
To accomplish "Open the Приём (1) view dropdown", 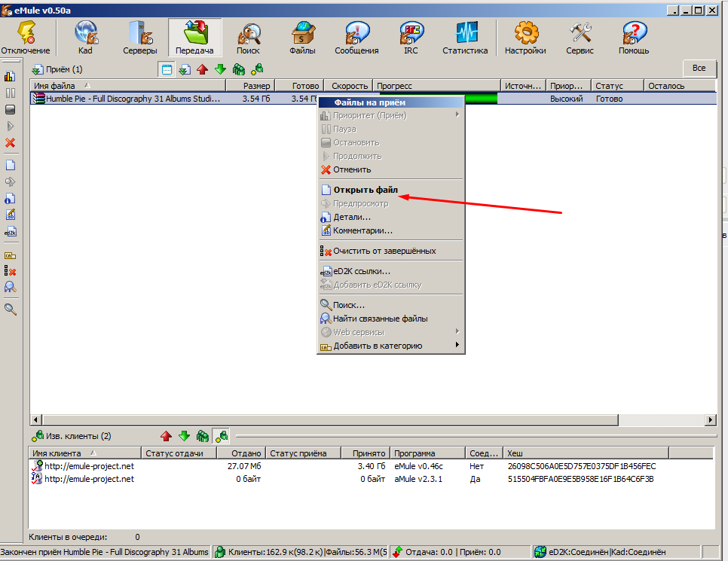I will coord(57,69).
